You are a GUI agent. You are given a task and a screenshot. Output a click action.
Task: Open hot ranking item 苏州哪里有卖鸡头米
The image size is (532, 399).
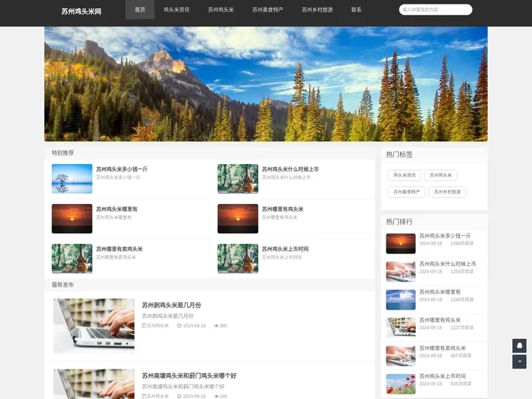pyautogui.click(x=443, y=349)
